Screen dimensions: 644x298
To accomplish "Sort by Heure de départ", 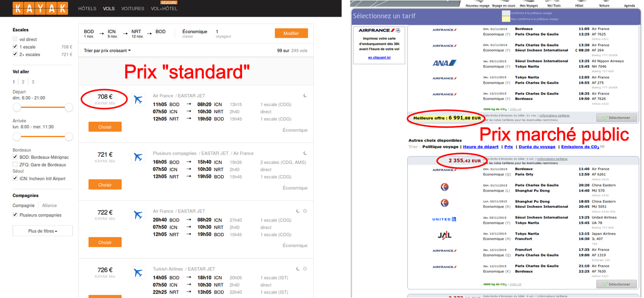I will tap(480, 147).
